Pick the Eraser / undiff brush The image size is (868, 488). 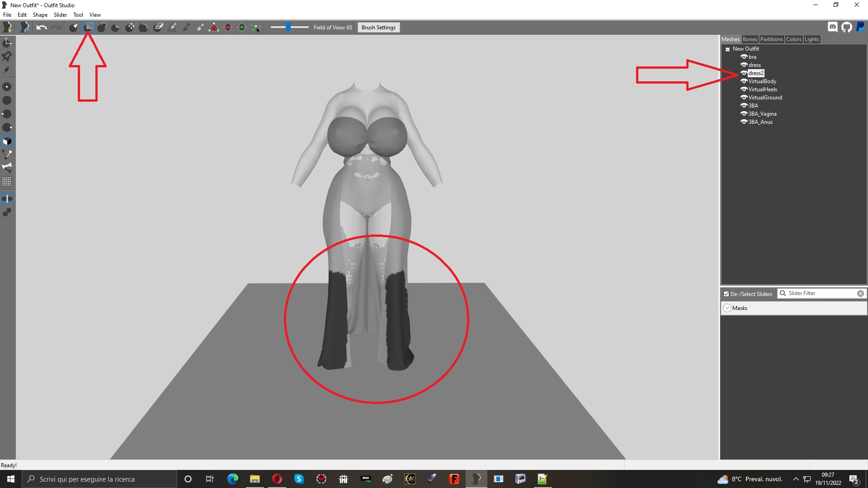tap(158, 27)
